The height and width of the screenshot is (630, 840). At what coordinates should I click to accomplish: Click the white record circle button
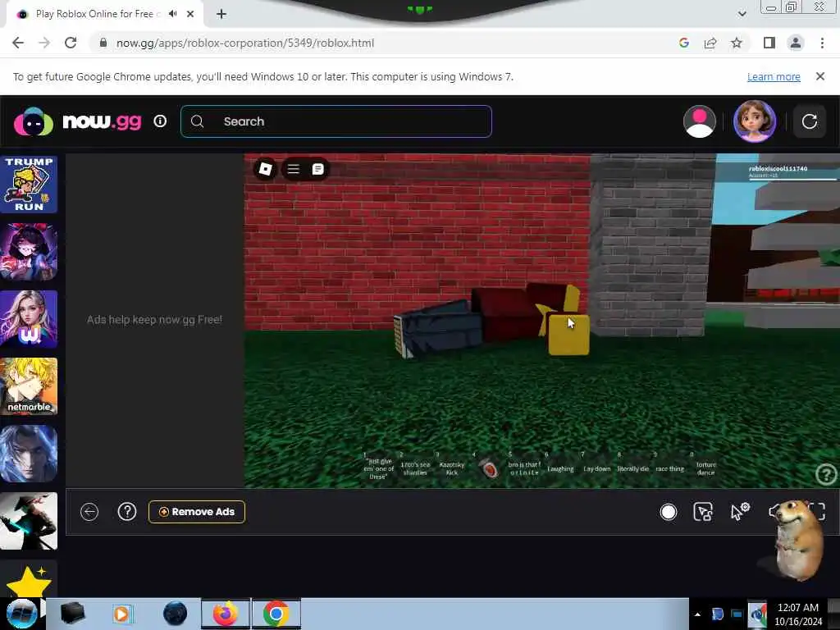(x=668, y=512)
